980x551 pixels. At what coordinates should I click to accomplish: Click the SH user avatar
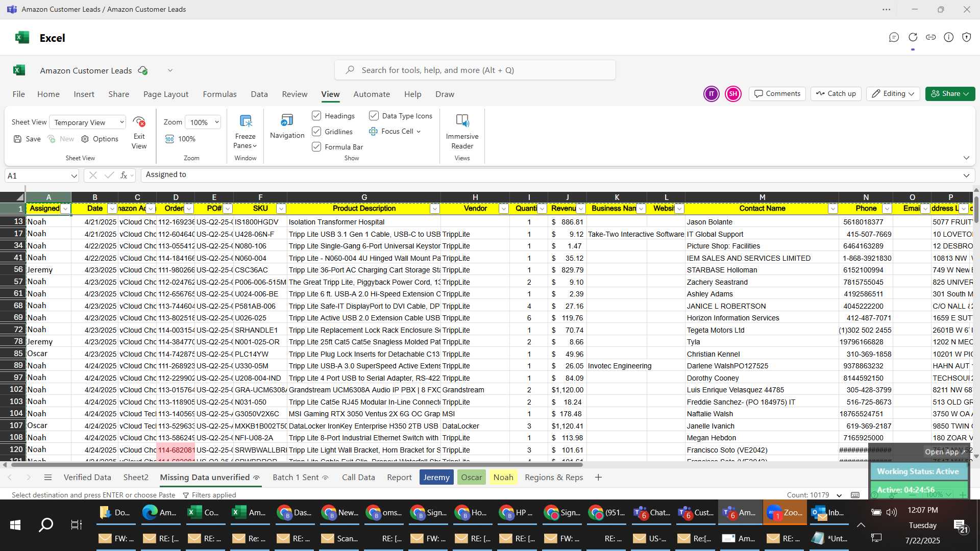(733, 94)
